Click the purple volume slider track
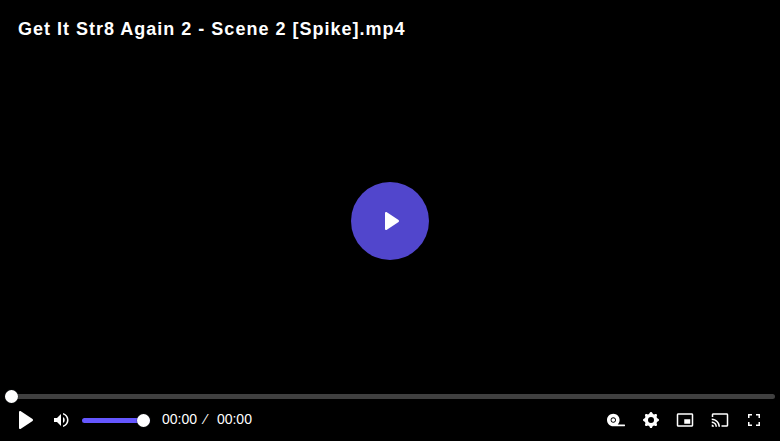The width and height of the screenshot is (780, 441). [x=113, y=421]
